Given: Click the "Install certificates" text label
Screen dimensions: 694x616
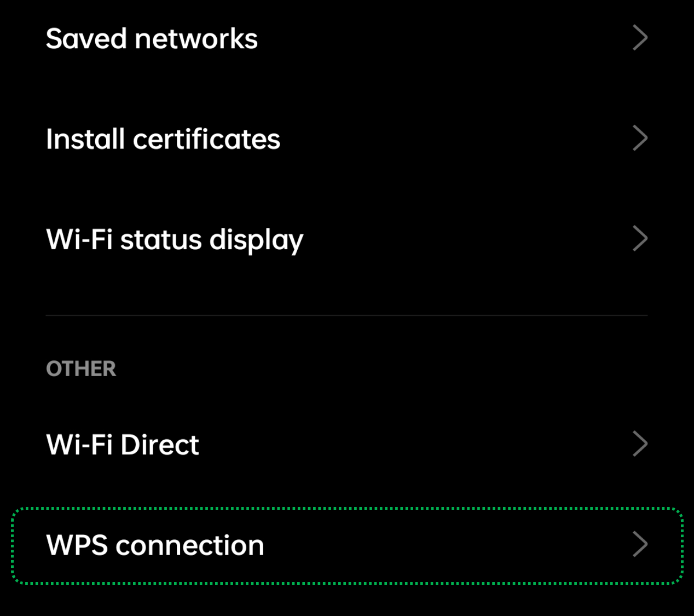Looking at the screenshot, I should pyautogui.click(x=163, y=139).
